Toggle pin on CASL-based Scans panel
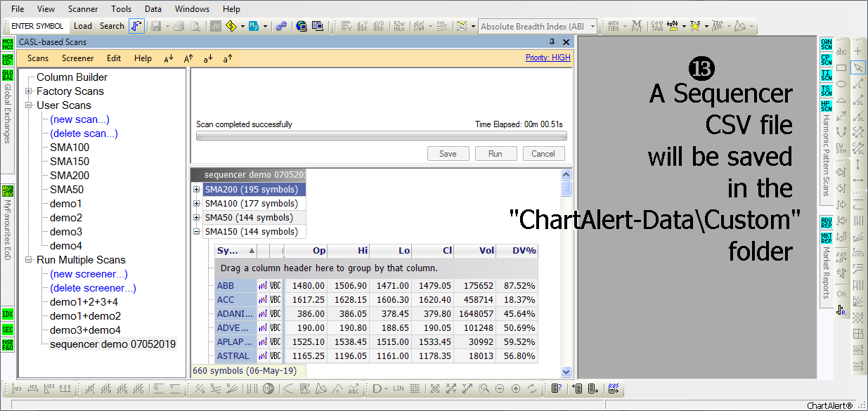This screenshot has width=868, height=411. pos(552,42)
